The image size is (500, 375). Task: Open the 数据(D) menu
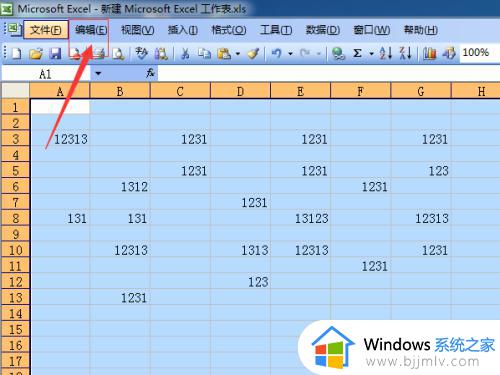click(x=323, y=30)
